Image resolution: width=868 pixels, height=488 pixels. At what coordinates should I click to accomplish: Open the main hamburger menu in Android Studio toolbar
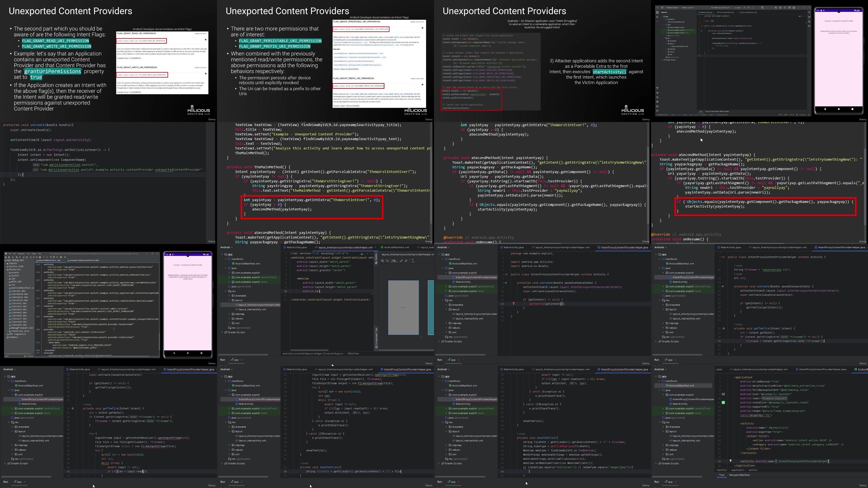(x=662, y=8)
